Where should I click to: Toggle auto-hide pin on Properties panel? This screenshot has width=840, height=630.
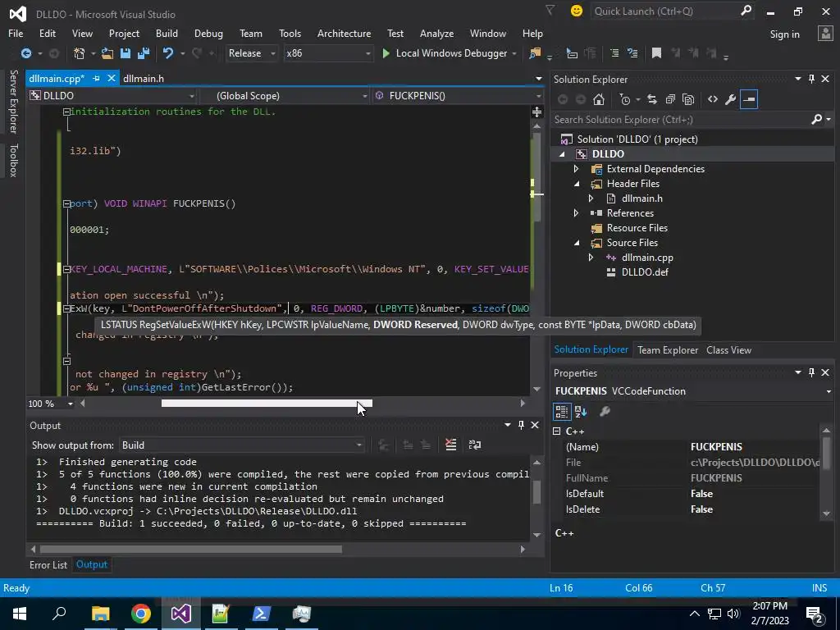811,372
